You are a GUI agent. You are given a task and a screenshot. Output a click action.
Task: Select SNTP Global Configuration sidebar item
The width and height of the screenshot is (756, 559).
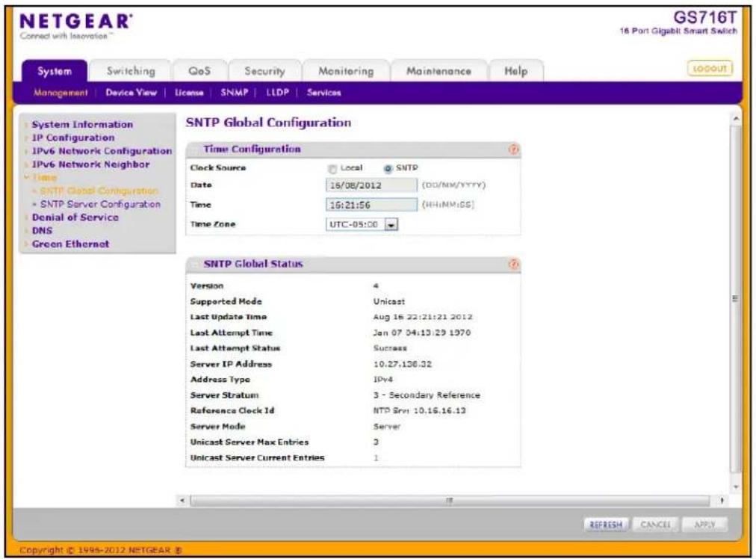[99, 191]
